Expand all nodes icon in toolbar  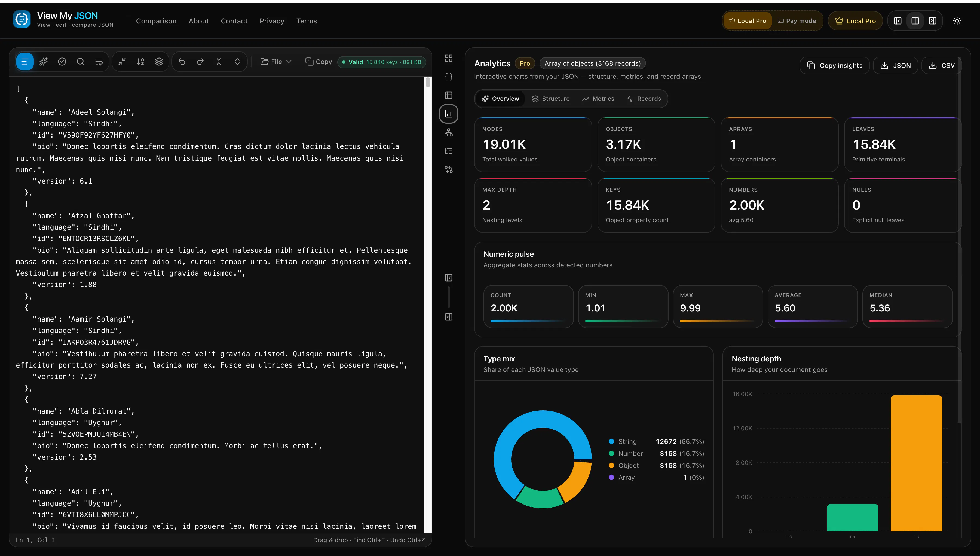pyautogui.click(x=237, y=62)
